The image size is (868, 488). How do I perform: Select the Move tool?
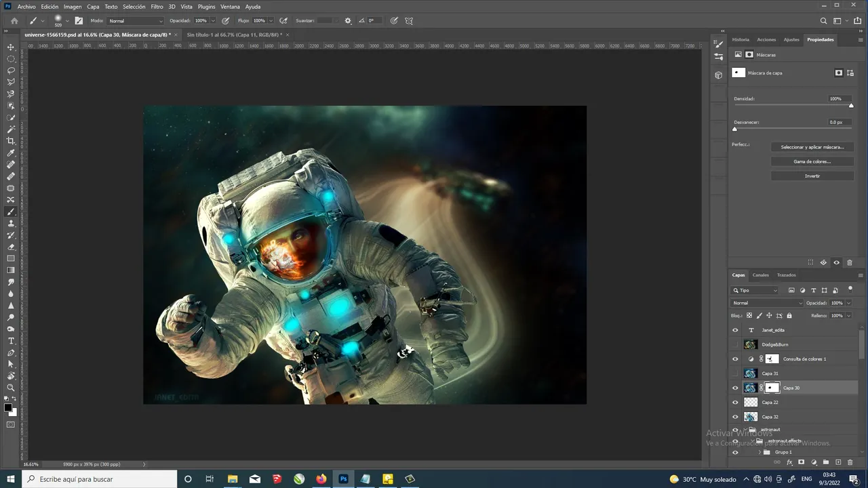pyautogui.click(x=11, y=47)
